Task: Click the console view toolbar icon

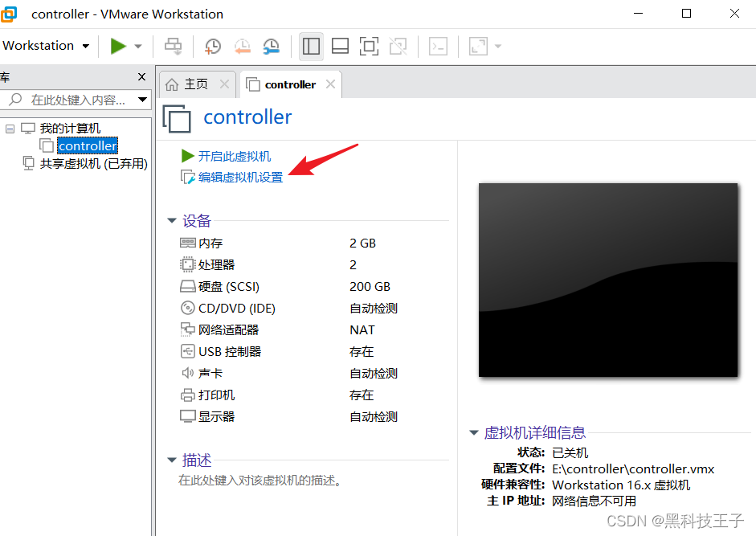Action: [x=438, y=47]
